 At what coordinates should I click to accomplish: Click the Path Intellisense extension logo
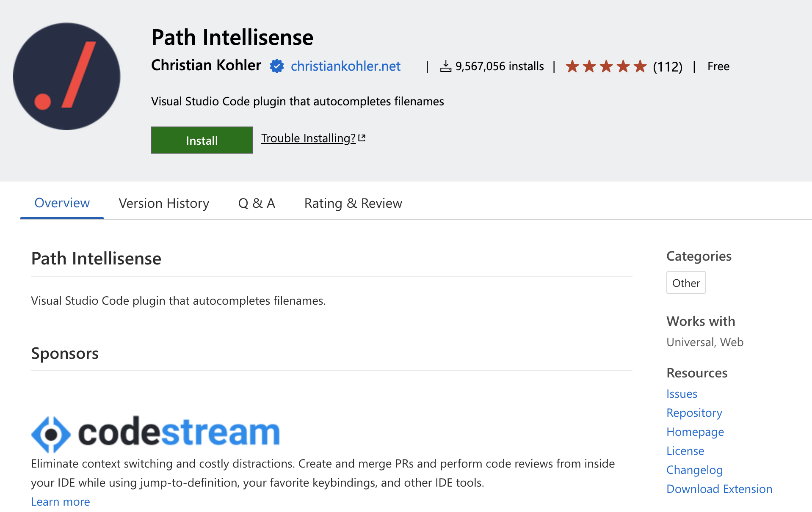point(66,76)
